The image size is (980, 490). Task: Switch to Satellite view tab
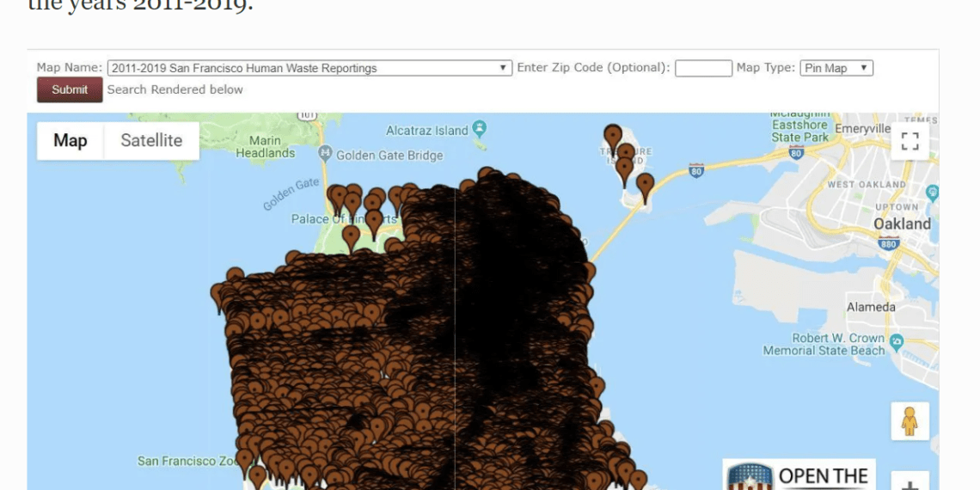[x=151, y=141]
